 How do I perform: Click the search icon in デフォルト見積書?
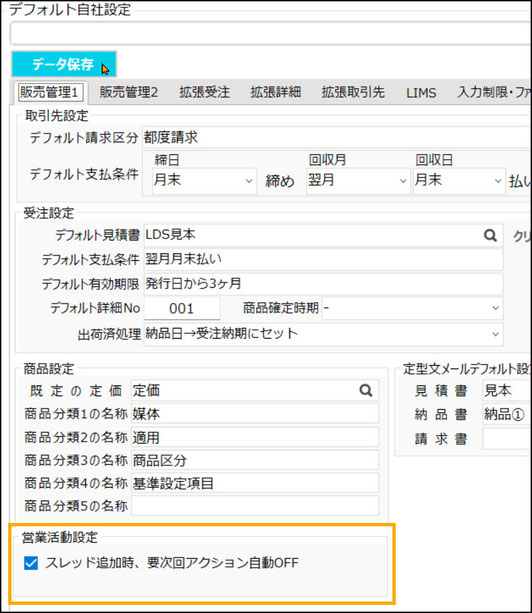point(490,235)
